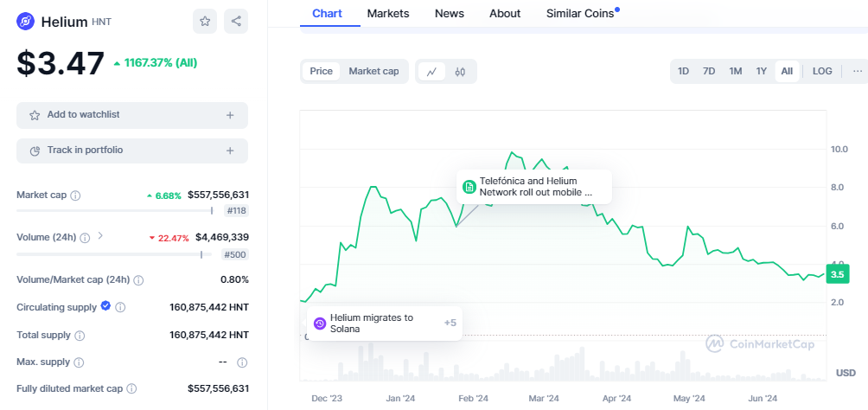This screenshot has width=868, height=410.
Task: Click the plus icon on Add to watchlist
Action: (x=230, y=115)
